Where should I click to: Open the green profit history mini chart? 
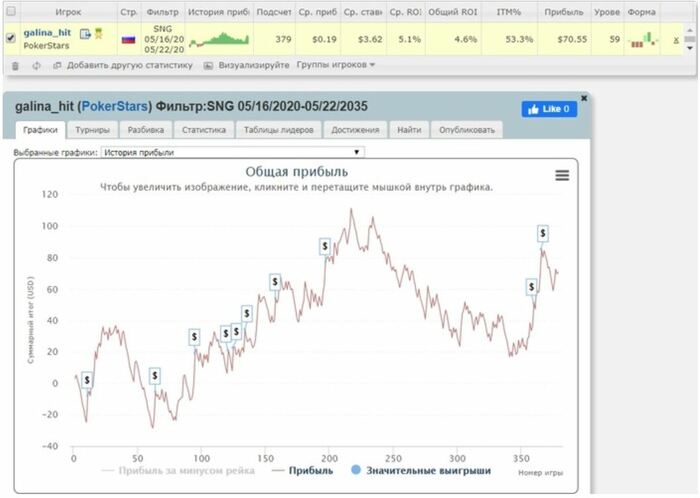click(219, 39)
